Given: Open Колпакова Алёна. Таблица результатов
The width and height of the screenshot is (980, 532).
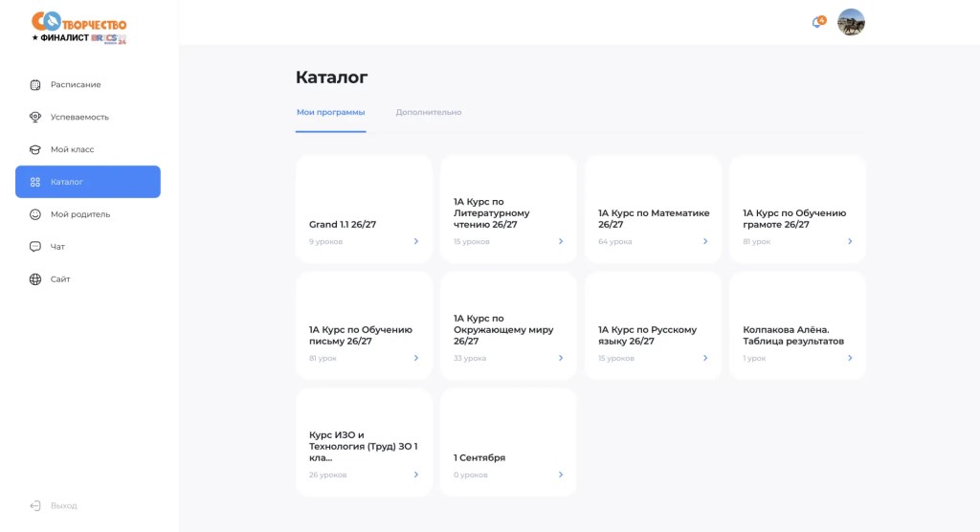Looking at the screenshot, I should tap(793, 336).
